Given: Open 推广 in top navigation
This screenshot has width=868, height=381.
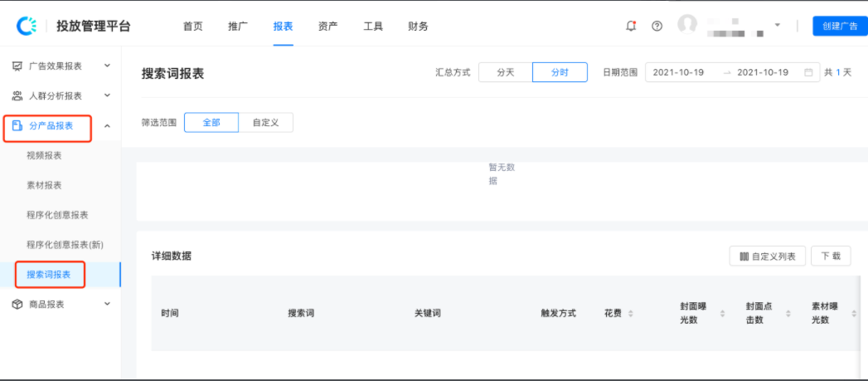Looking at the screenshot, I should tap(238, 26).
